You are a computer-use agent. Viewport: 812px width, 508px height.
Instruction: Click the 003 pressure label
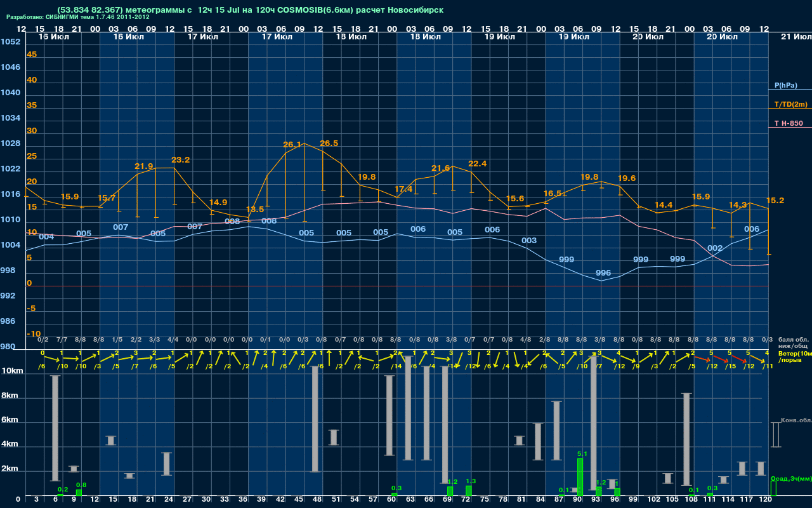(529, 241)
